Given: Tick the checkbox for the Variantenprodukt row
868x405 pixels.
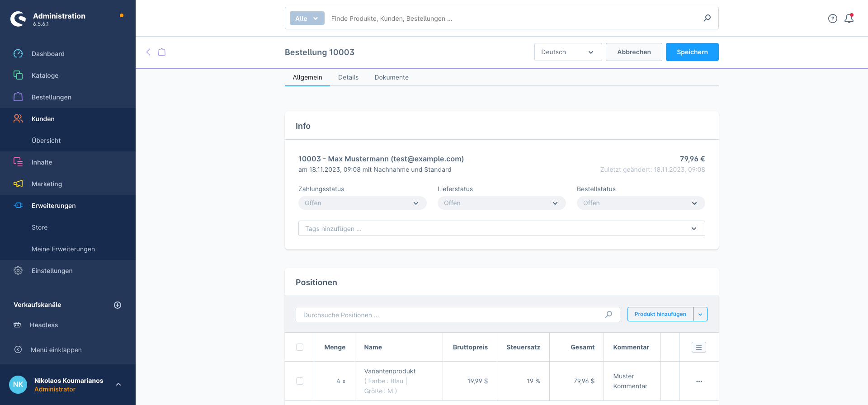Looking at the screenshot, I should pyautogui.click(x=300, y=381).
